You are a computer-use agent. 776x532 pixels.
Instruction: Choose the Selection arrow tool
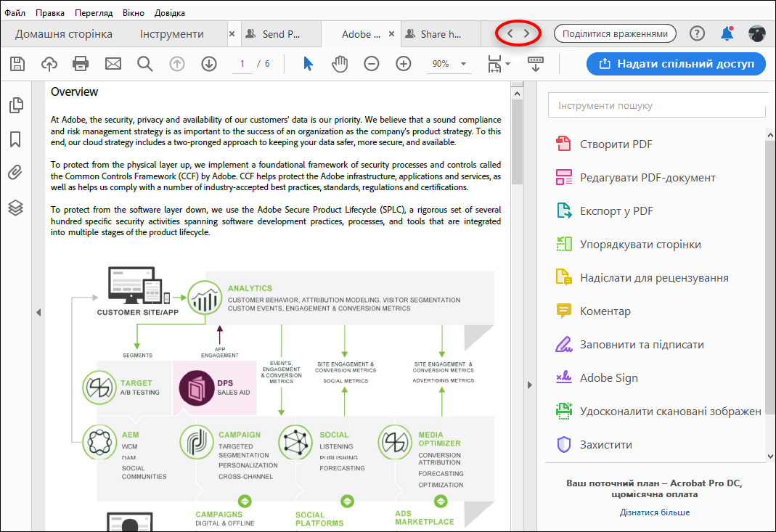[x=308, y=64]
